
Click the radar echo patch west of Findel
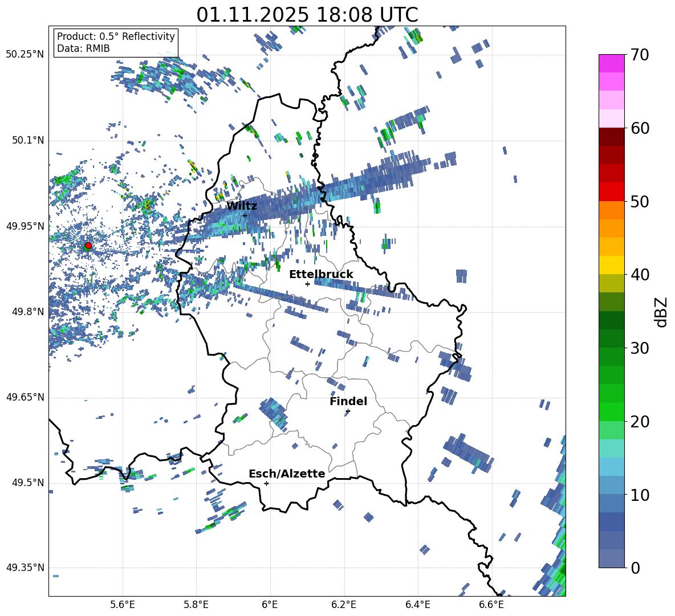point(274,413)
